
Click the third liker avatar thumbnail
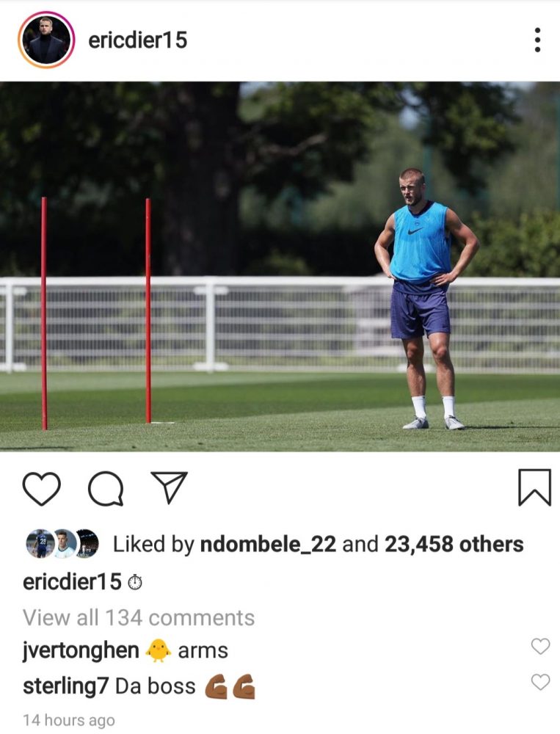87,543
